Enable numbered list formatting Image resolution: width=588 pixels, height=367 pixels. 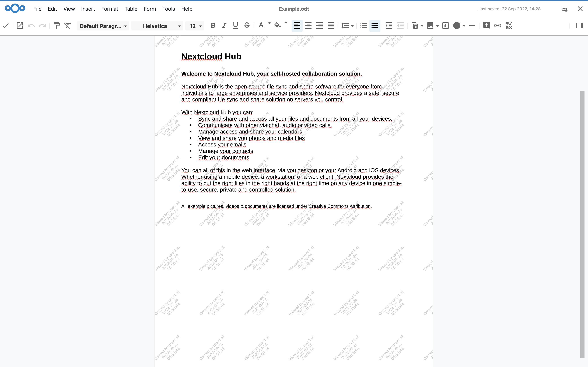tap(363, 26)
